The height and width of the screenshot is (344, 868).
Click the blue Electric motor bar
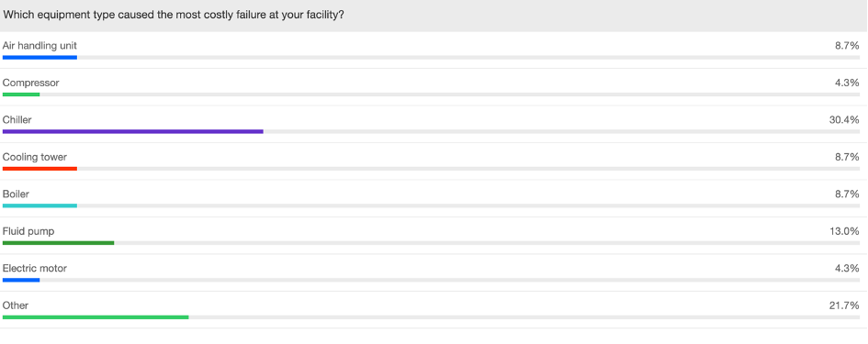(21, 280)
